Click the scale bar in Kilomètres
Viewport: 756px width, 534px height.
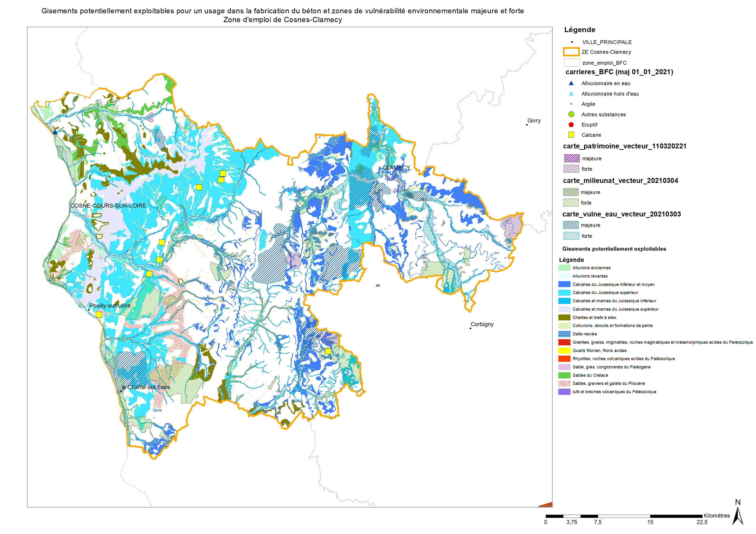pyautogui.click(x=624, y=516)
